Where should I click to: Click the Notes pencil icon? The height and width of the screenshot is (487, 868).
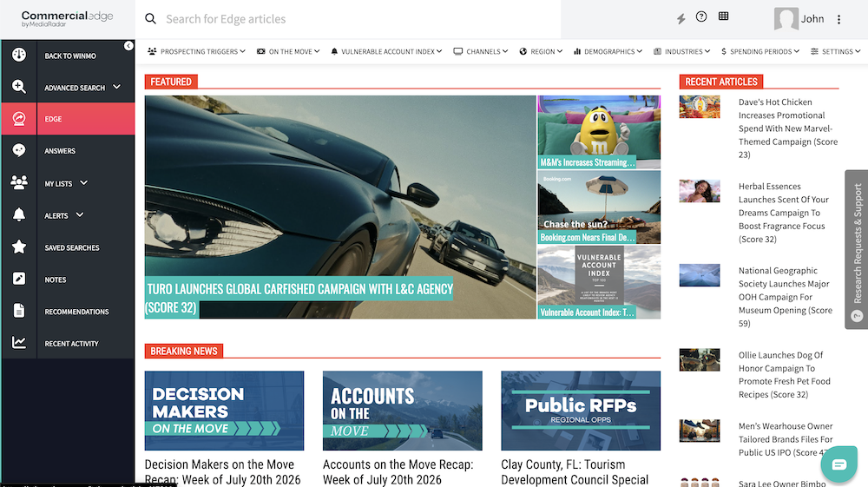tap(19, 279)
